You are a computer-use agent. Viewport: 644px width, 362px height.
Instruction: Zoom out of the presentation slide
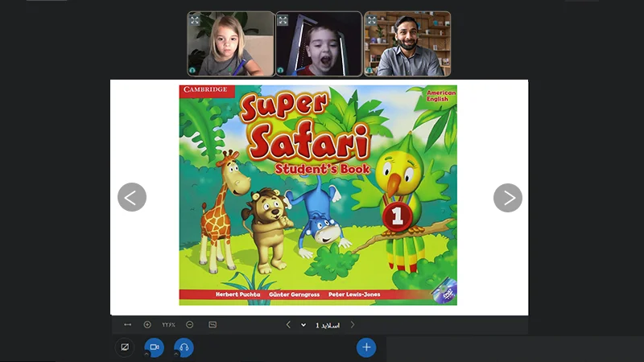[x=189, y=325]
